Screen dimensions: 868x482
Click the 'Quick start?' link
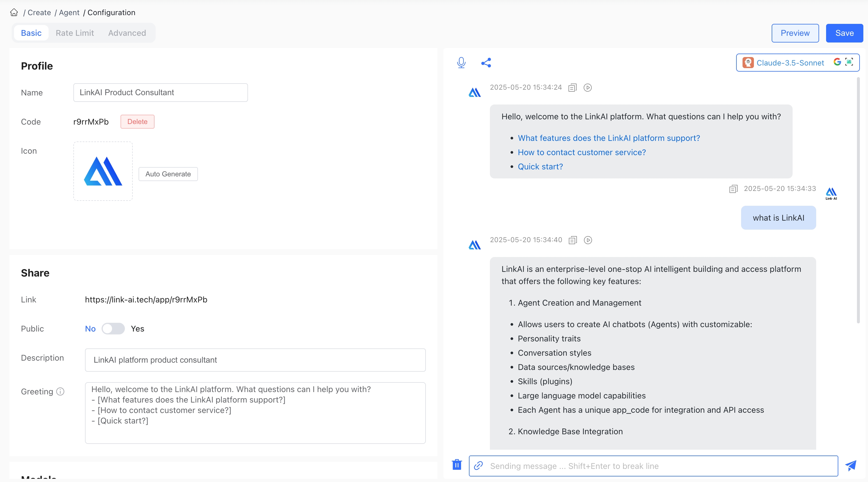[541, 167]
